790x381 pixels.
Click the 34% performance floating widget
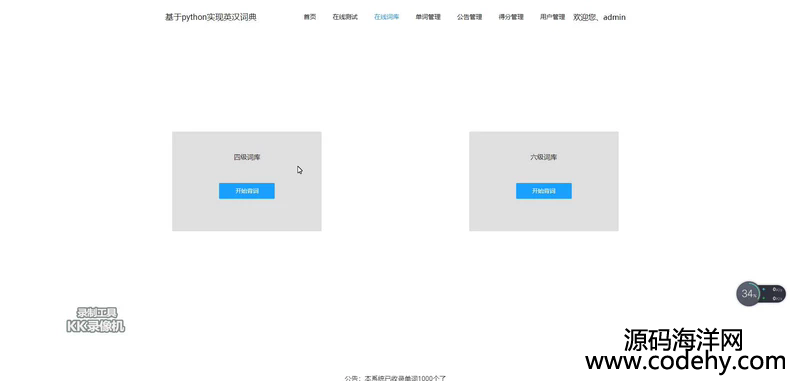(761, 294)
